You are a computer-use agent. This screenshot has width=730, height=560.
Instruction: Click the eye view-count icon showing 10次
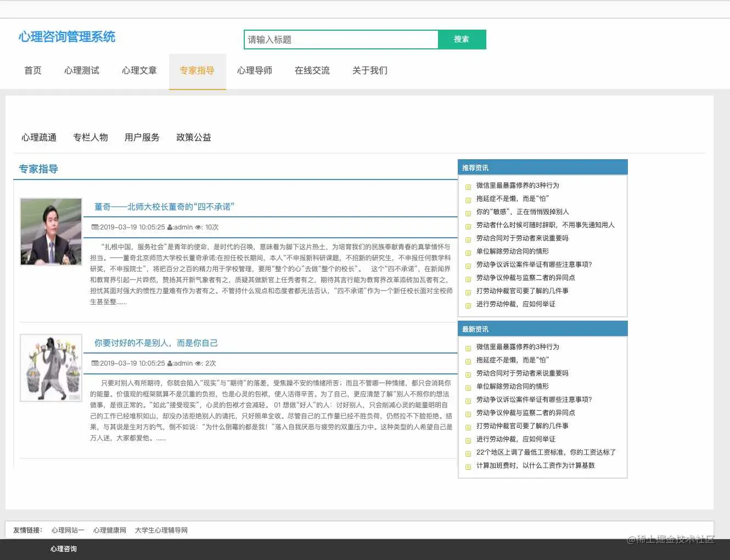click(198, 227)
